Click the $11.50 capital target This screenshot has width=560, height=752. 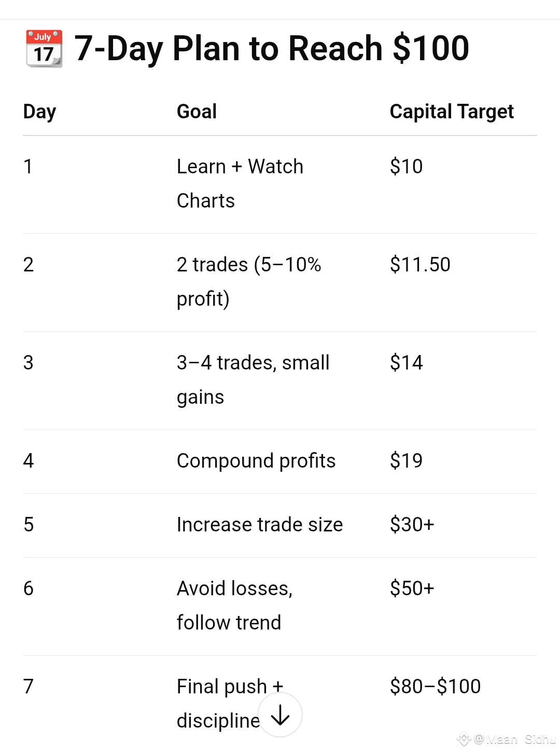click(420, 265)
